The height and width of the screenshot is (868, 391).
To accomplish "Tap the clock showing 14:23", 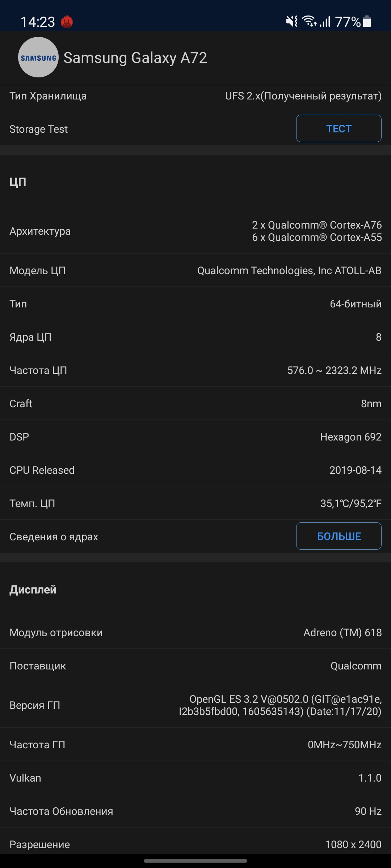I will point(38,22).
